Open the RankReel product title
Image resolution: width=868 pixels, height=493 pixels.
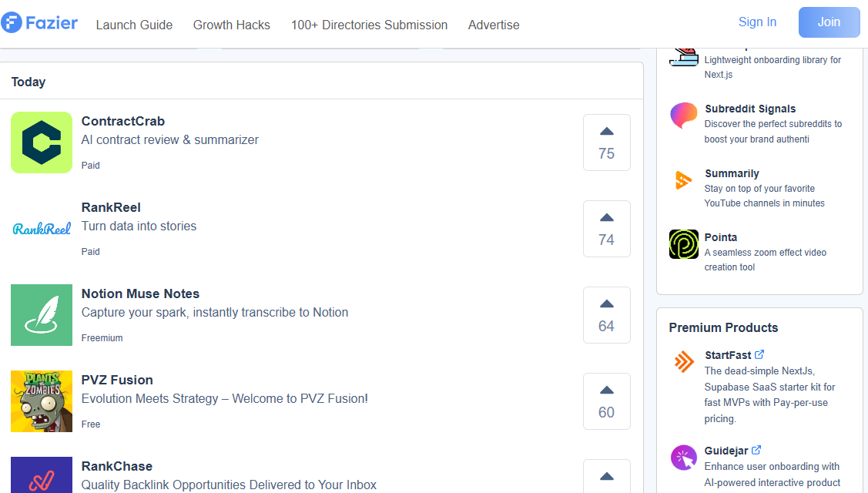(x=111, y=208)
